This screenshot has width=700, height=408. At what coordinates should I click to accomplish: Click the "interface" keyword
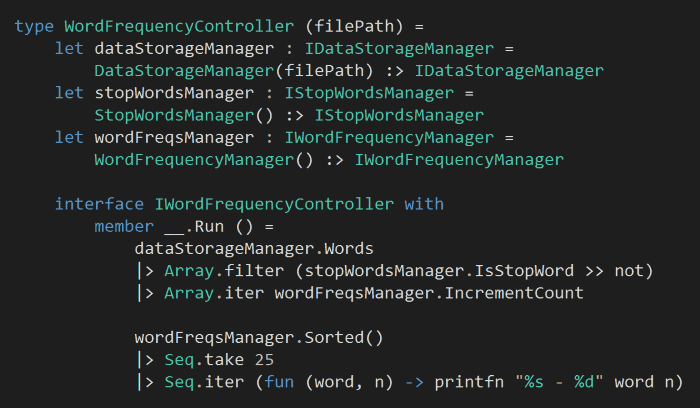click(x=99, y=204)
